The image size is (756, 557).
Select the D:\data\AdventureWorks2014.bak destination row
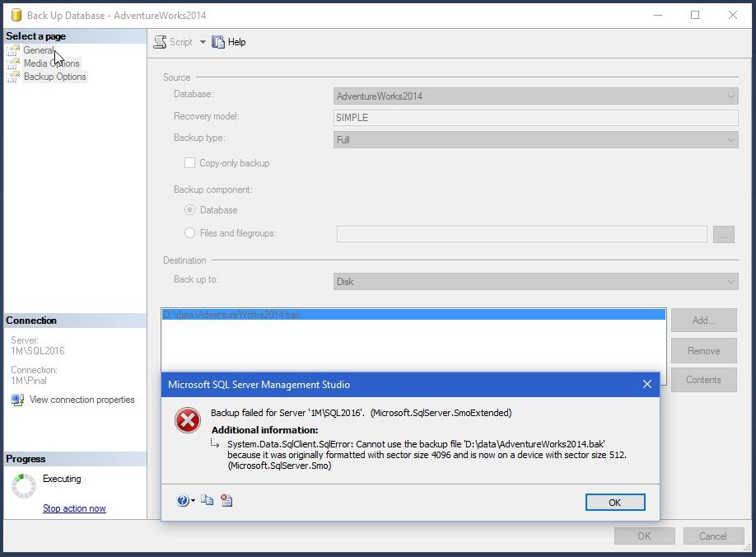pos(413,315)
